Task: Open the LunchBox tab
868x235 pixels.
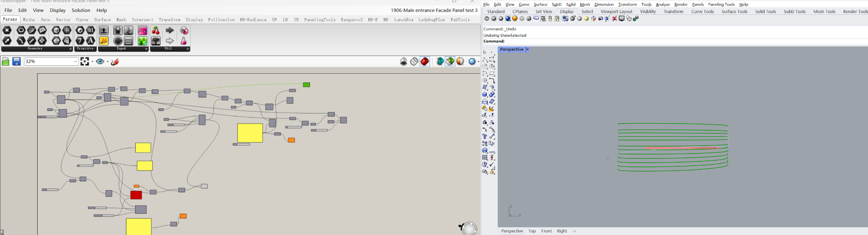Action: pyautogui.click(x=404, y=19)
